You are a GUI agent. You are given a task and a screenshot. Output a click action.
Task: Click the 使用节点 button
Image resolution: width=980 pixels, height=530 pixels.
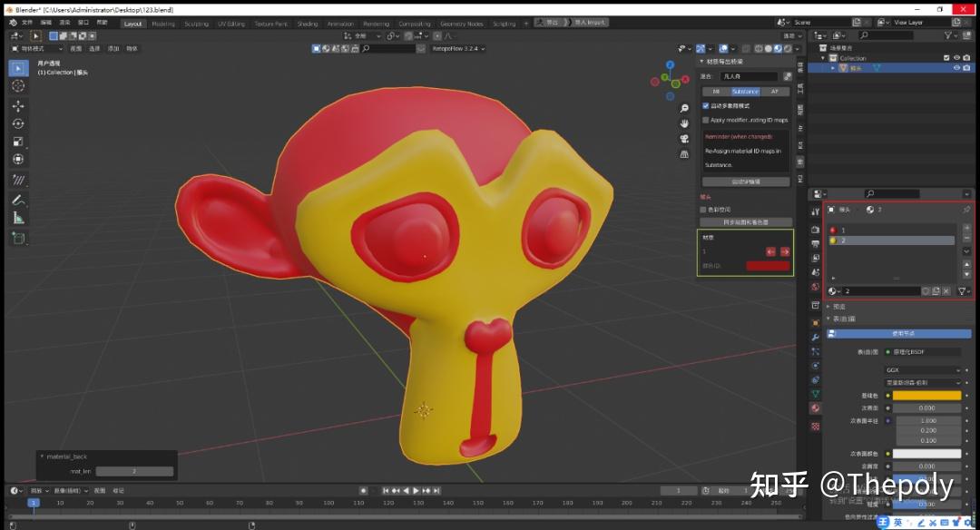tap(898, 334)
